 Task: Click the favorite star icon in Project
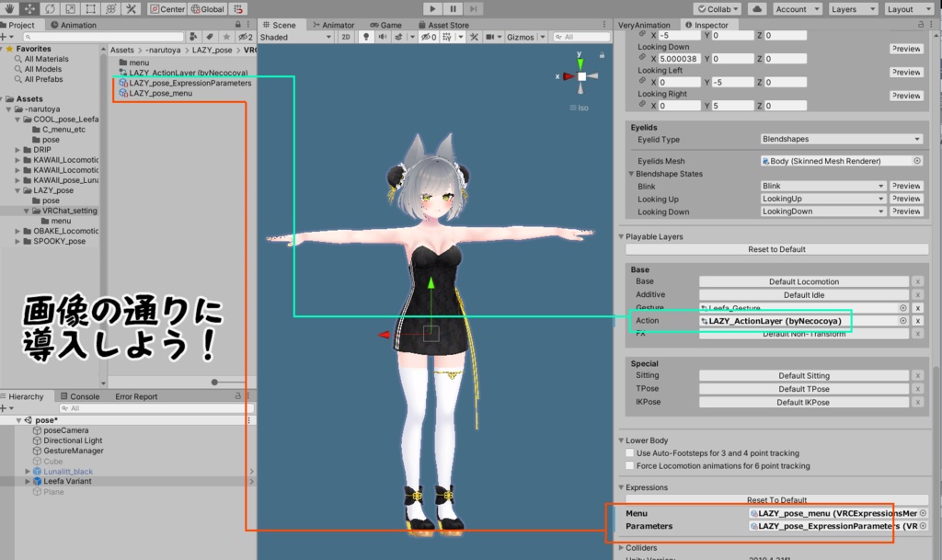click(x=226, y=37)
